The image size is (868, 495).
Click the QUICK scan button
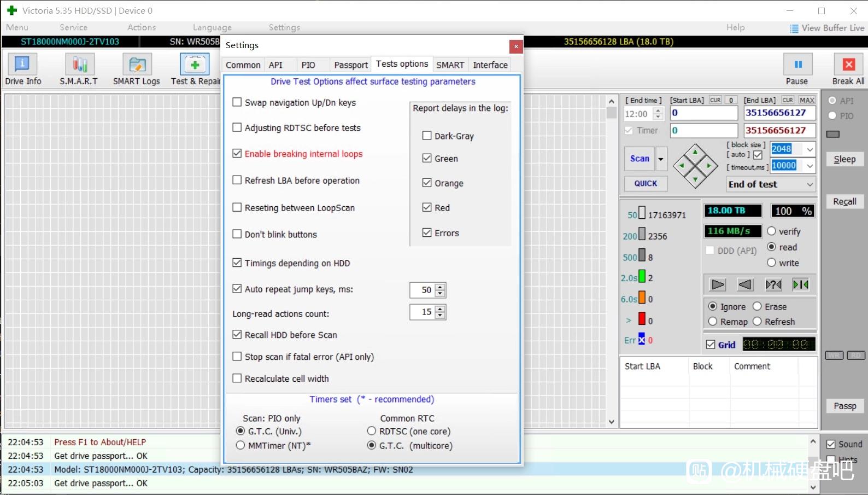coord(646,184)
